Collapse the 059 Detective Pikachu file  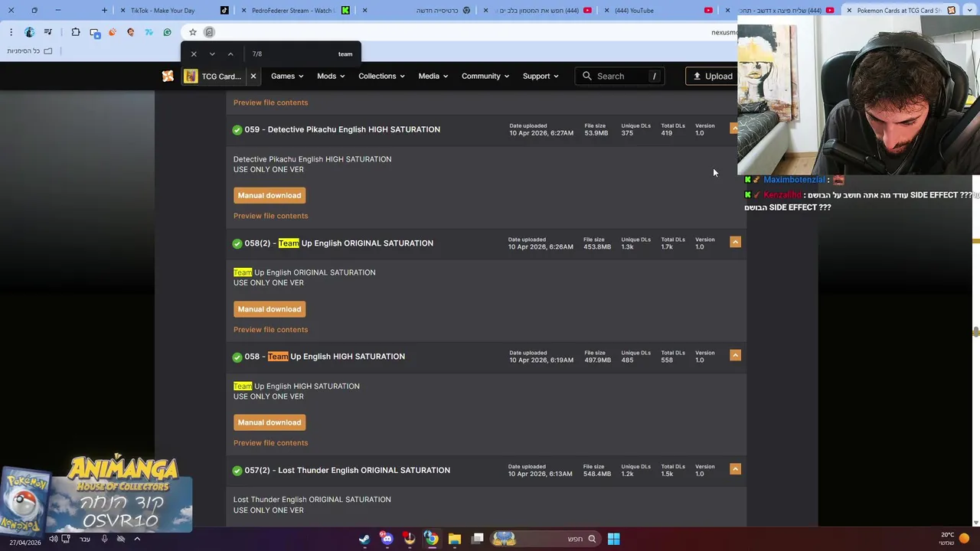coord(734,129)
